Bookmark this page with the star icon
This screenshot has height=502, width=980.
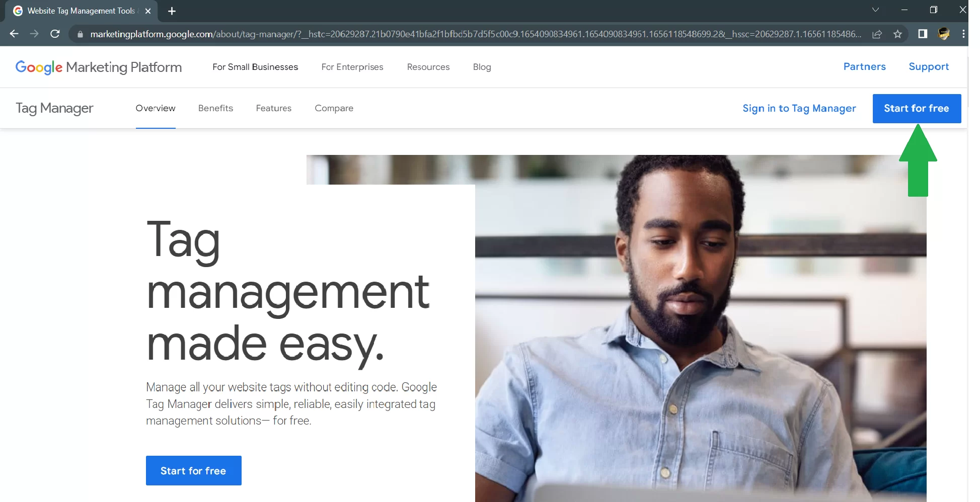tap(897, 34)
